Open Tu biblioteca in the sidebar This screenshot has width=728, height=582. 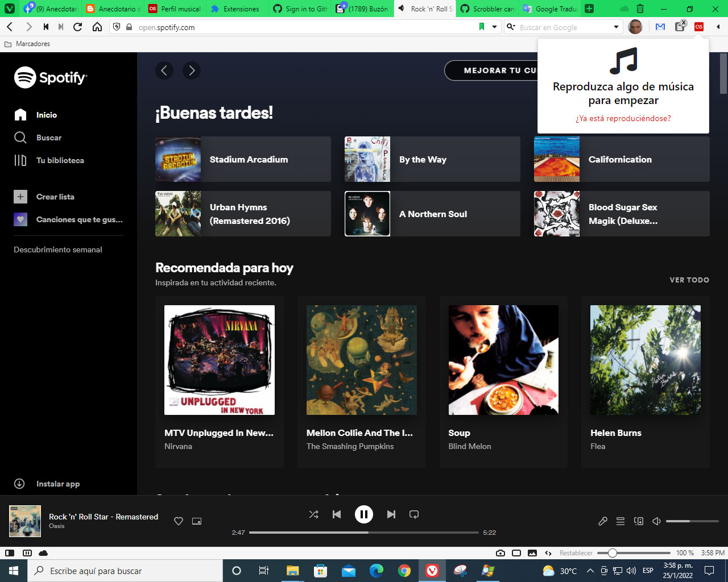(49, 160)
